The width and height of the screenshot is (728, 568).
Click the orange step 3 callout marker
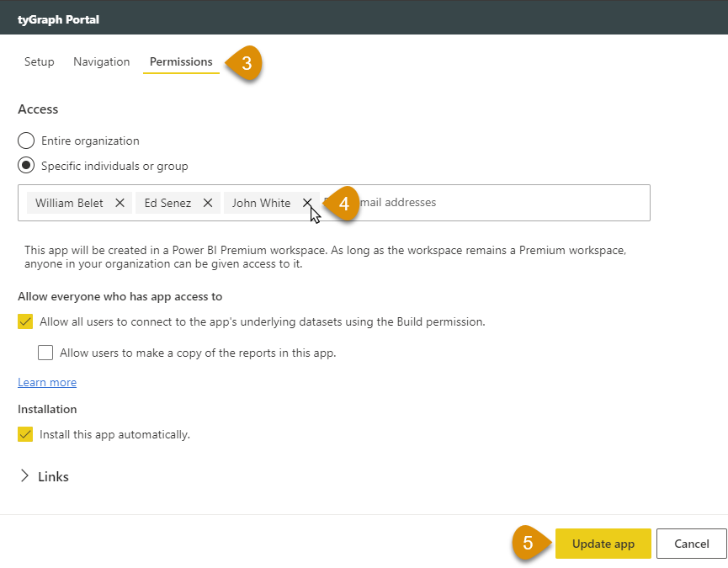pos(245,63)
